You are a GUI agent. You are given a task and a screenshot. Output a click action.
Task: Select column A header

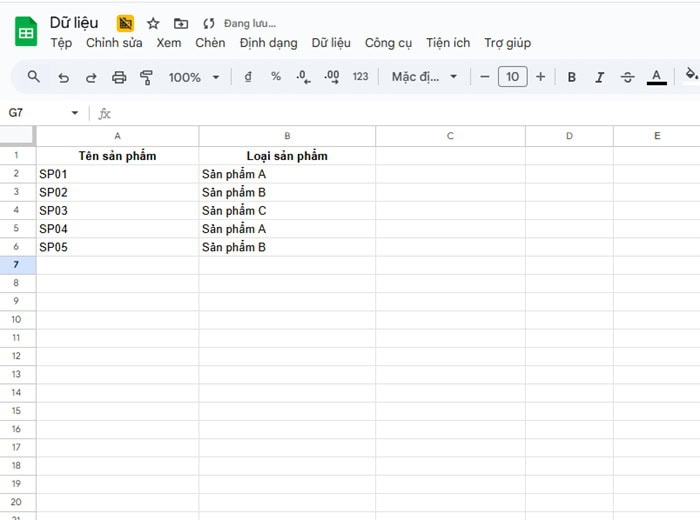tap(117, 136)
